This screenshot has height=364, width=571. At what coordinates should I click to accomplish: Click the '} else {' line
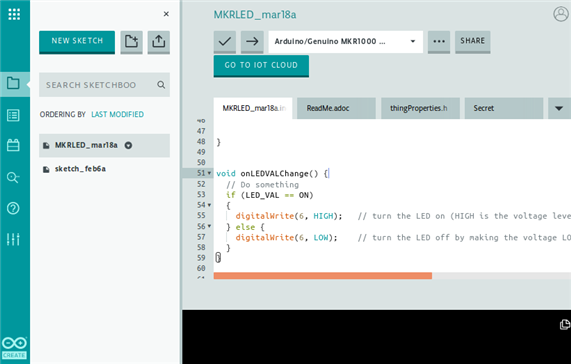[245, 227]
